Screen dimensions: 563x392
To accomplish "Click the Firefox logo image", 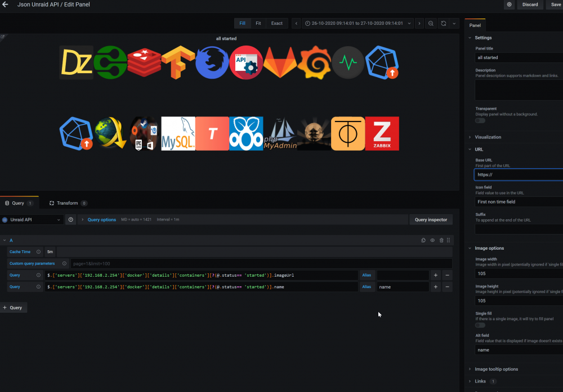I will click(212, 62).
